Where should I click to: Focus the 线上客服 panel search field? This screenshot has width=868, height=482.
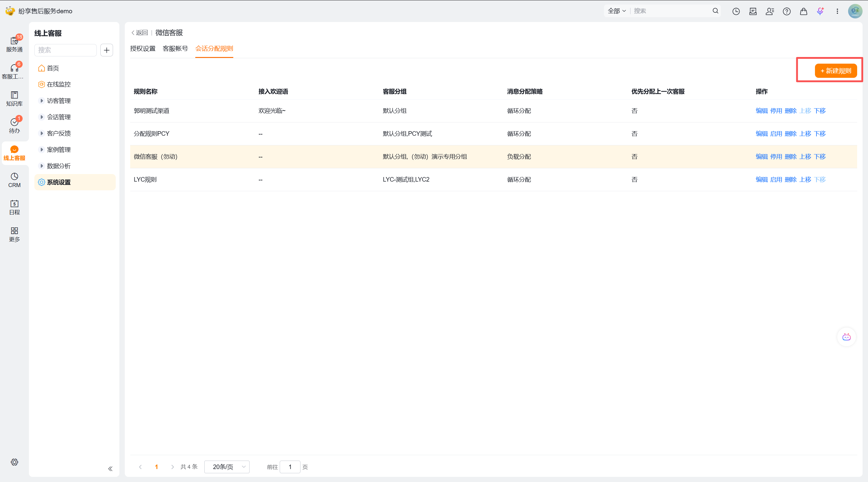[65, 50]
